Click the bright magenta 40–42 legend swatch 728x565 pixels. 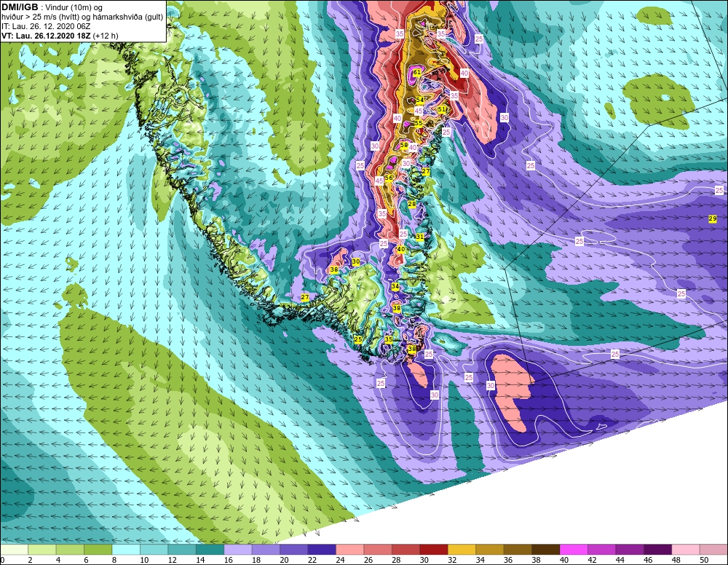(x=574, y=550)
